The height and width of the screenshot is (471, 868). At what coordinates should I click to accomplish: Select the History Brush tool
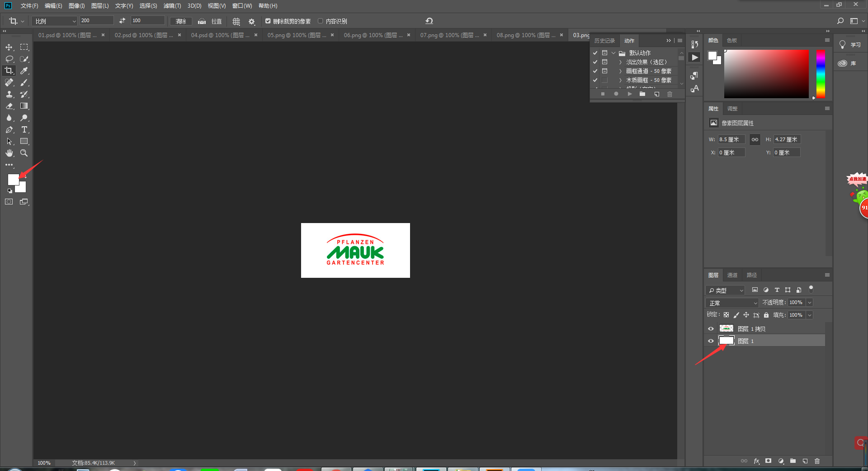click(x=24, y=94)
